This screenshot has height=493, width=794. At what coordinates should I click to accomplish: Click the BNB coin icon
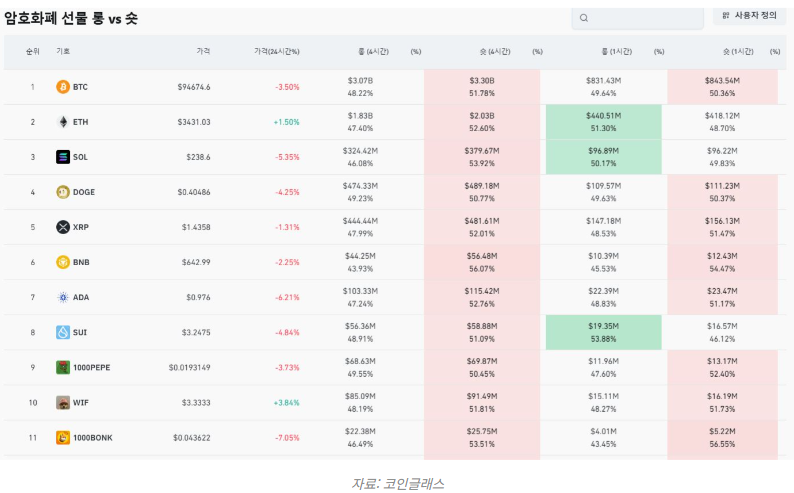tap(63, 262)
